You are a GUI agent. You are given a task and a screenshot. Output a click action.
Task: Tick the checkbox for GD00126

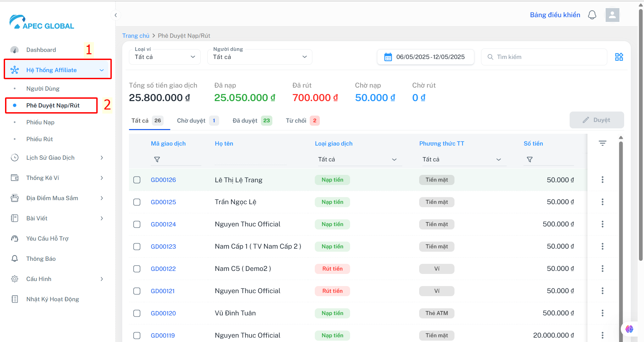click(137, 180)
